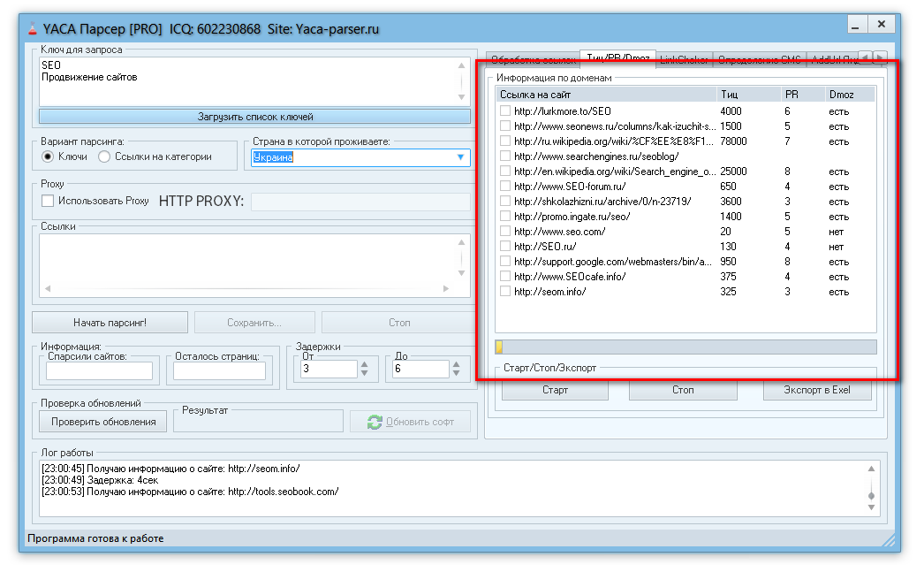Select the Ссылки на категории radio button

pyautogui.click(x=104, y=156)
